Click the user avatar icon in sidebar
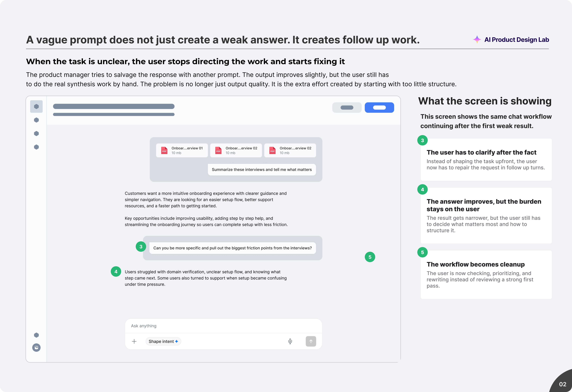The image size is (572, 392). click(x=36, y=347)
